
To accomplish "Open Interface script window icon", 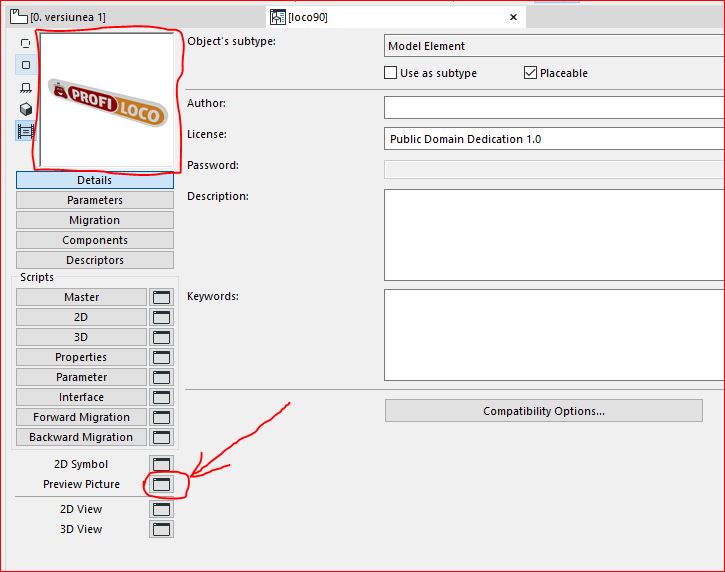I will [161, 397].
